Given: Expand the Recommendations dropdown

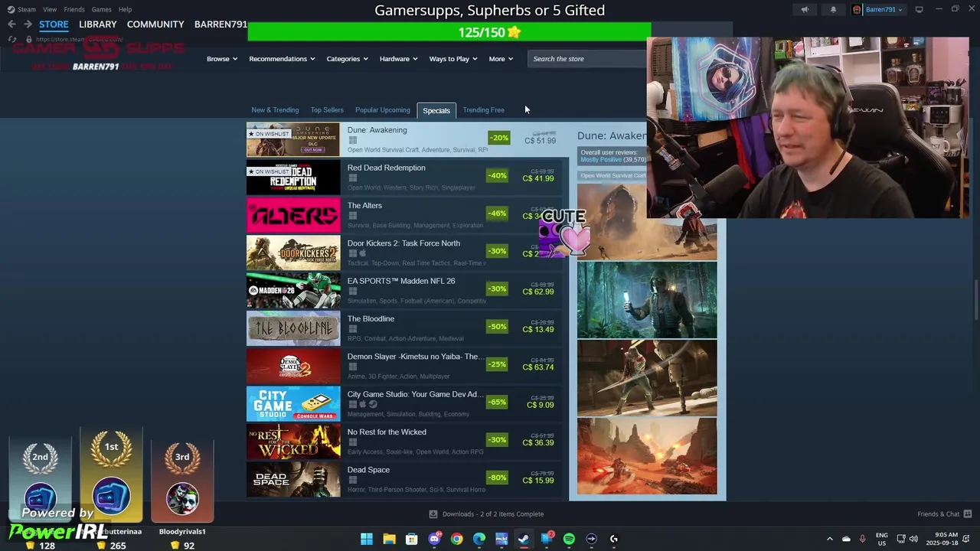Looking at the screenshot, I should pyautogui.click(x=282, y=59).
